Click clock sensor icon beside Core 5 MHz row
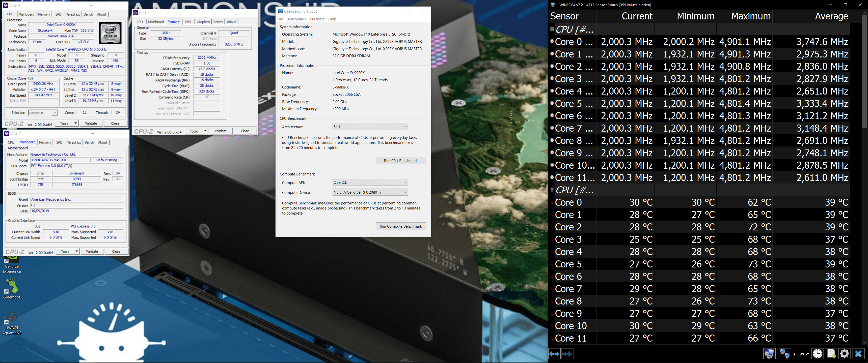Viewport: 868px width, 363px height. pos(552,103)
